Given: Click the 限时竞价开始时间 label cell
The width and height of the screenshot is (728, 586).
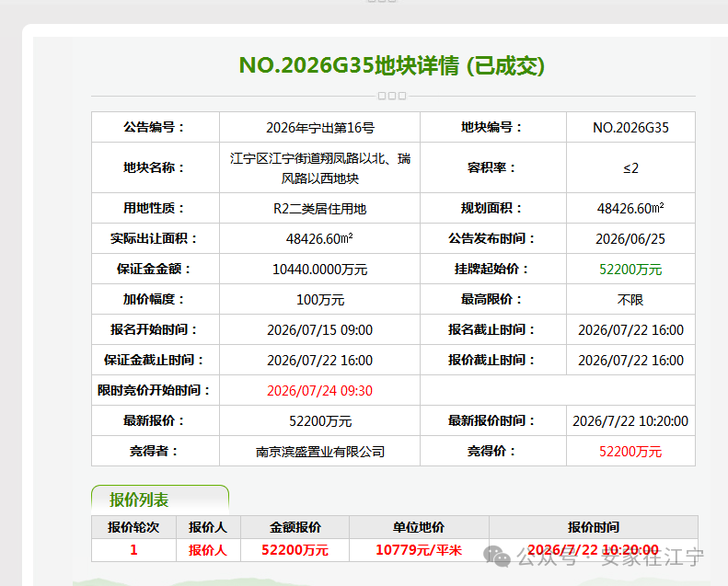Looking at the screenshot, I should (156, 390).
